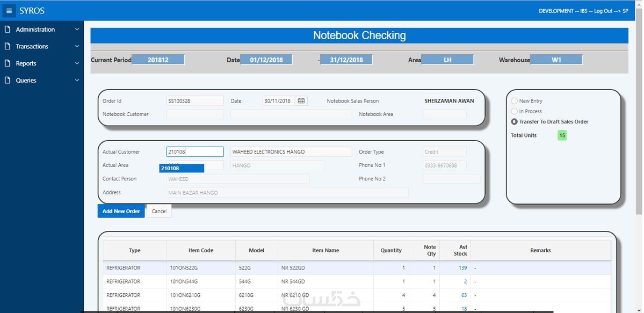
Task: Click model 544G cell
Action: click(257, 281)
